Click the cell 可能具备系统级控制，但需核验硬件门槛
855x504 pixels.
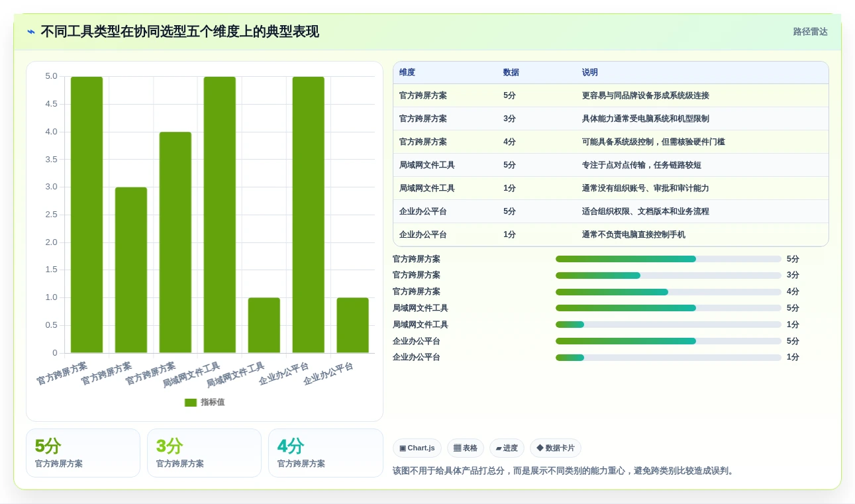click(x=654, y=142)
